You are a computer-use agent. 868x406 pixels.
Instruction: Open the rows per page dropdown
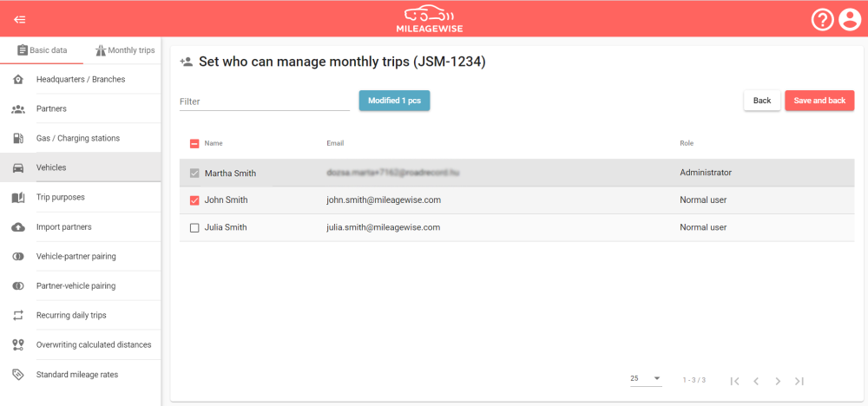(646, 378)
